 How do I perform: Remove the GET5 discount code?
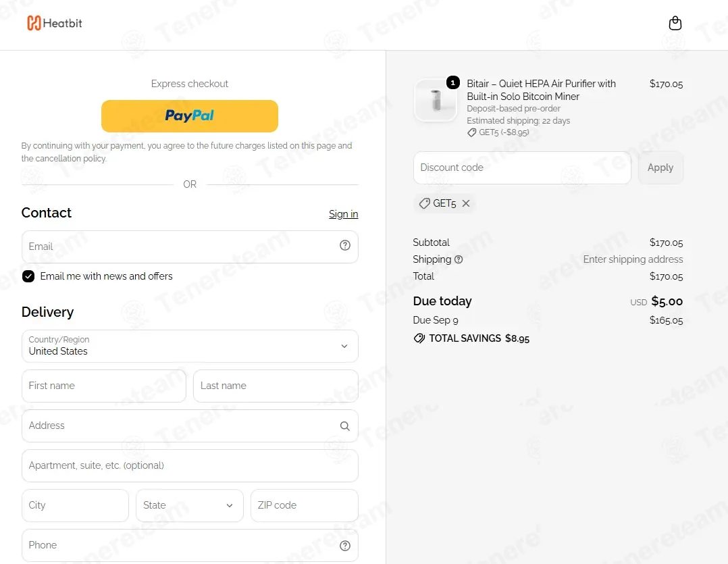coord(466,203)
